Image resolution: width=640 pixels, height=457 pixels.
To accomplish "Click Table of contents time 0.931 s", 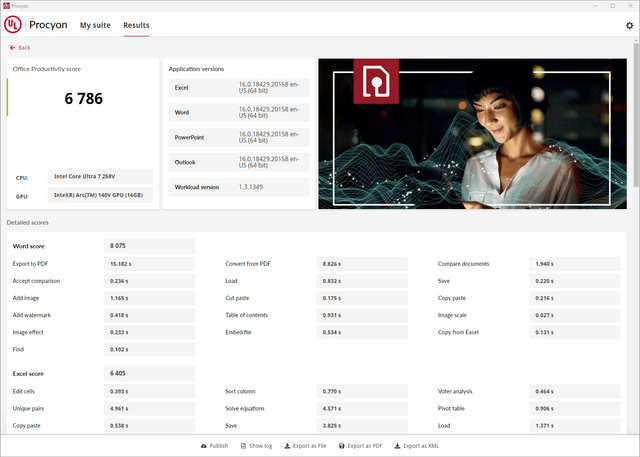I will [x=362, y=315].
